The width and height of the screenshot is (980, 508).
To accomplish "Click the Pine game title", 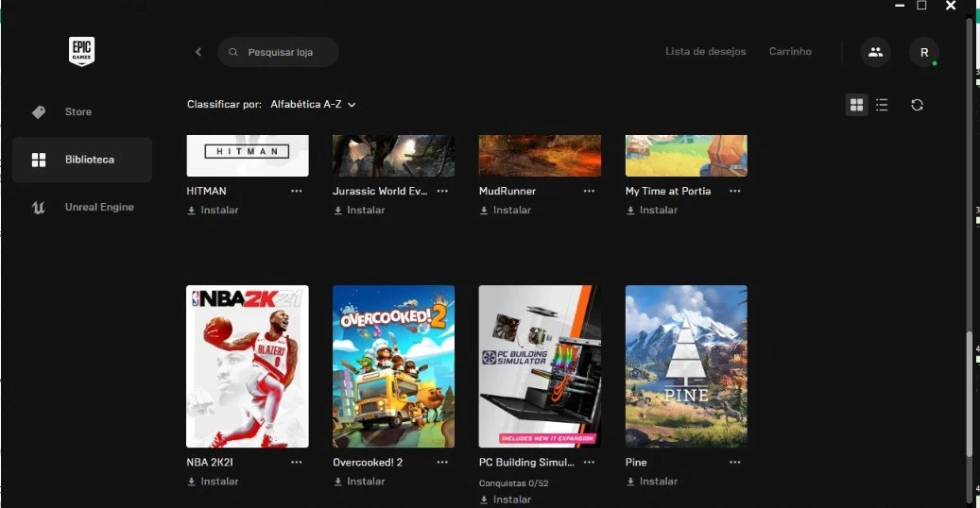I will (x=636, y=463).
